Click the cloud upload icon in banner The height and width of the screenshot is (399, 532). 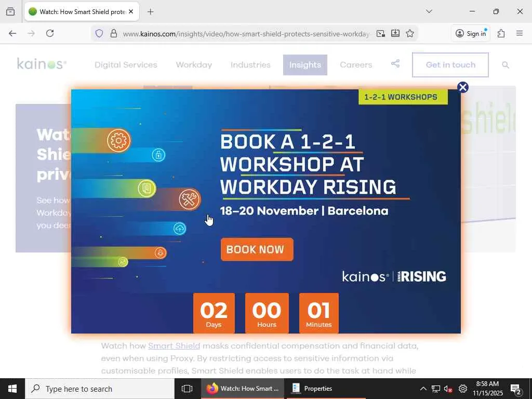tap(180, 229)
